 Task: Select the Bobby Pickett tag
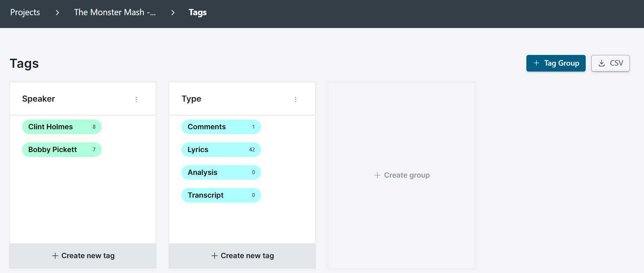62,150
